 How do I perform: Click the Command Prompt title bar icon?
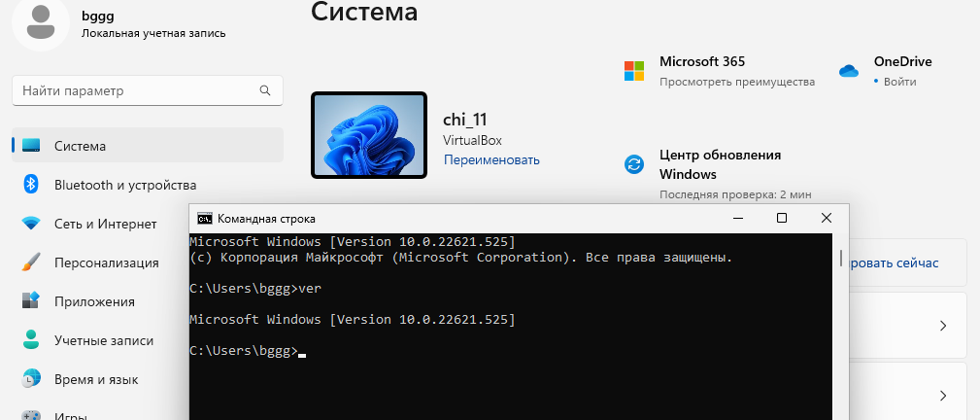[205, 219]
